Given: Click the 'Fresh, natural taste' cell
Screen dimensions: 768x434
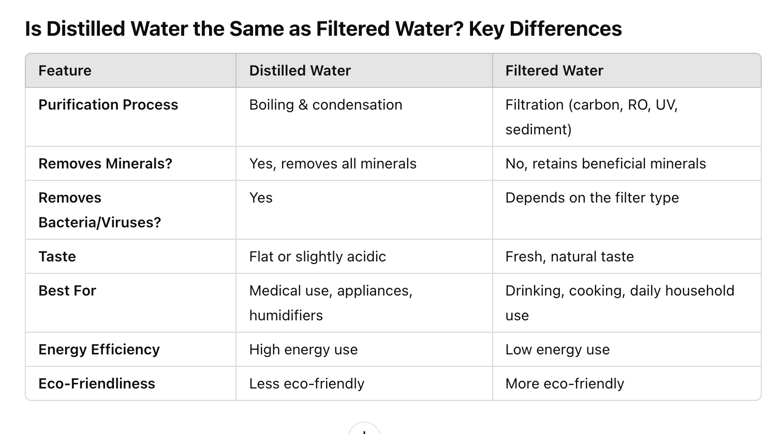Looking at the screenshot, I should point(569,257).
